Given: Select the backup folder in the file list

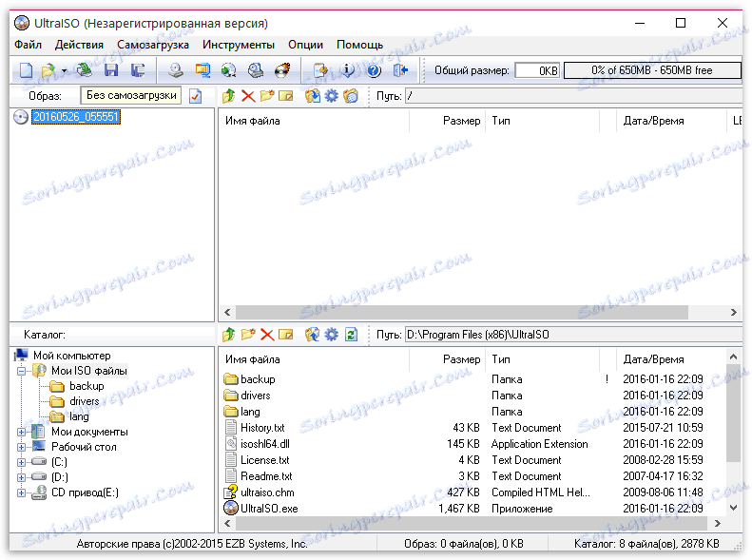Looking at the screenshot, I should (x=258, y=379).
